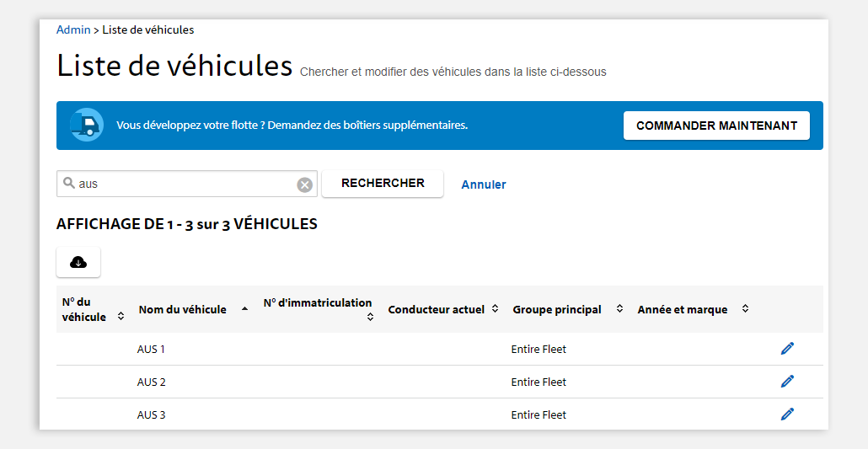Click the banner text about boîtiers supplémentaires
Screen dimensions: 868x449
(x=292, y=126)
